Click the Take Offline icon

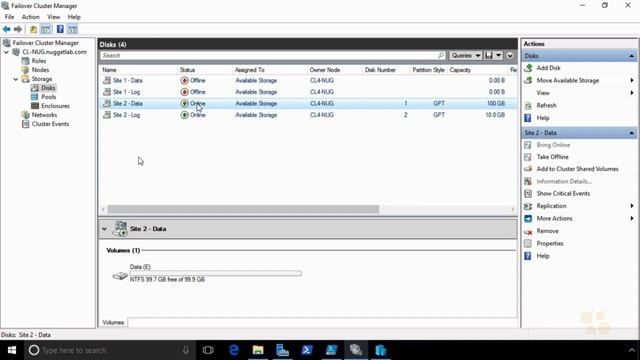(x=528, y=157)
